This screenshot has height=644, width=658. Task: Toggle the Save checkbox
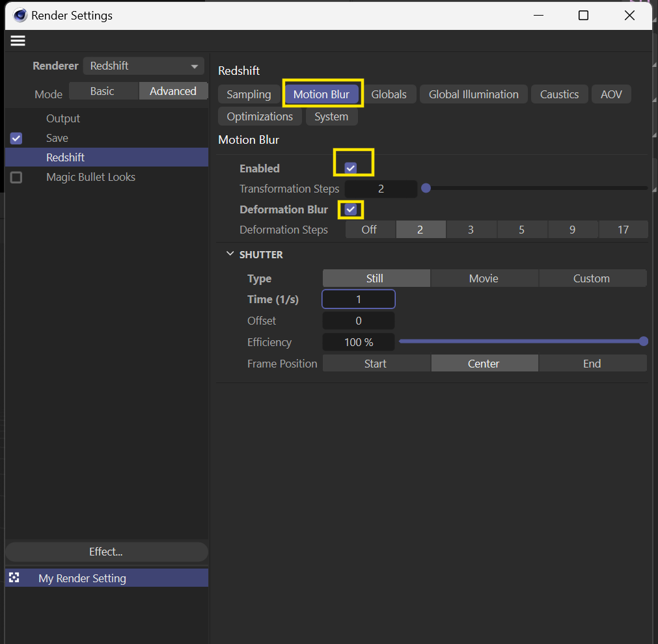(x=16, y=138)
